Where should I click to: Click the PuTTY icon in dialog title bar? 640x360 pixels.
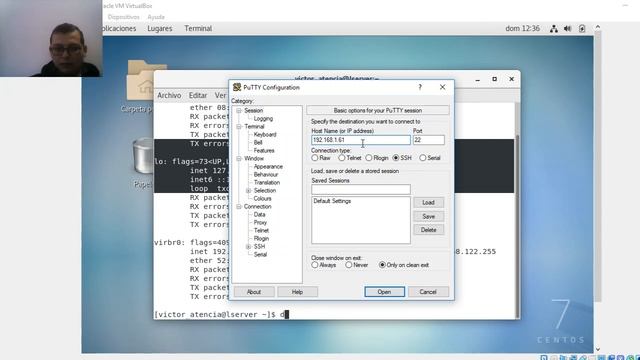[237, 87]
